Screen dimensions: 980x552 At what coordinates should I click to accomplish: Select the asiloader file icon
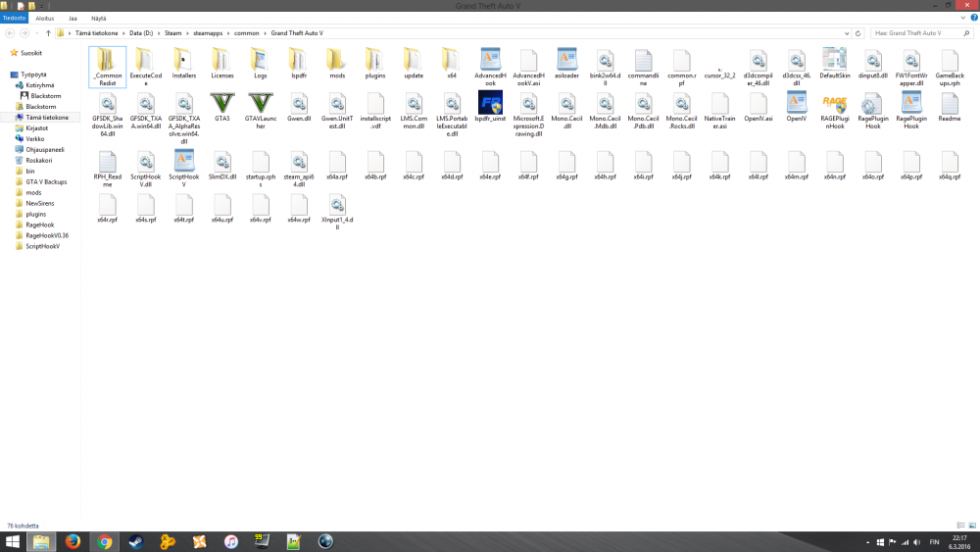click(x=566, y=60)
